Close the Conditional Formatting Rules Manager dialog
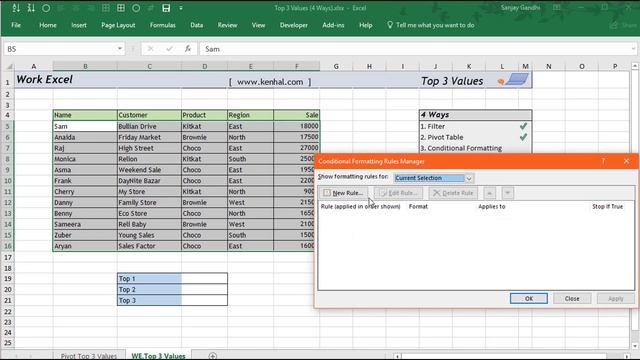 pyautogui.click(x=627, y=161)
